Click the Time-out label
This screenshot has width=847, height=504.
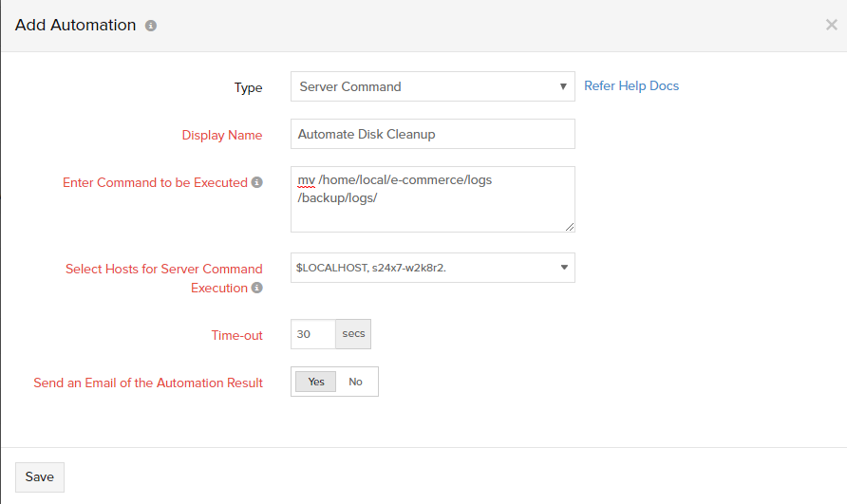point(236,335)
